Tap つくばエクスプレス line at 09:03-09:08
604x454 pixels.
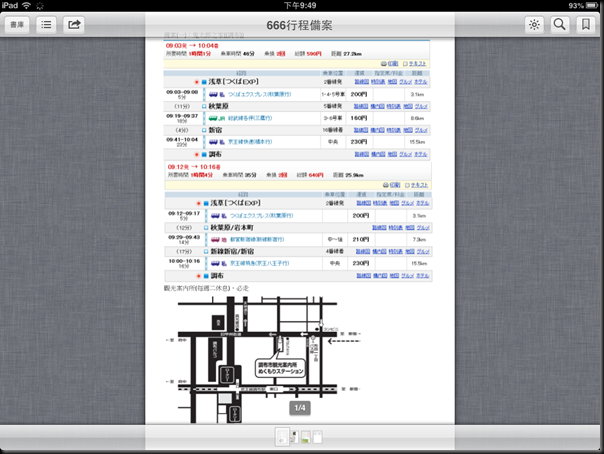pyautogui.click(x=259, y=94)
